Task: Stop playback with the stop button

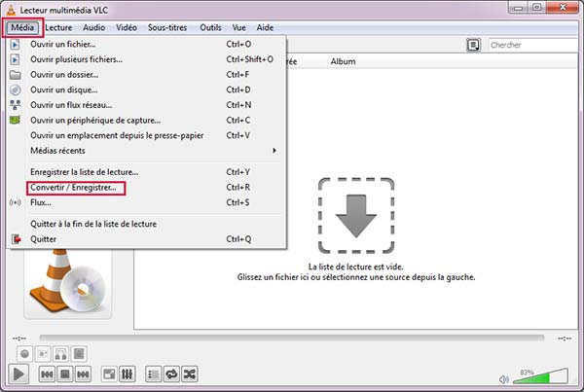Action: click(65, 374)
